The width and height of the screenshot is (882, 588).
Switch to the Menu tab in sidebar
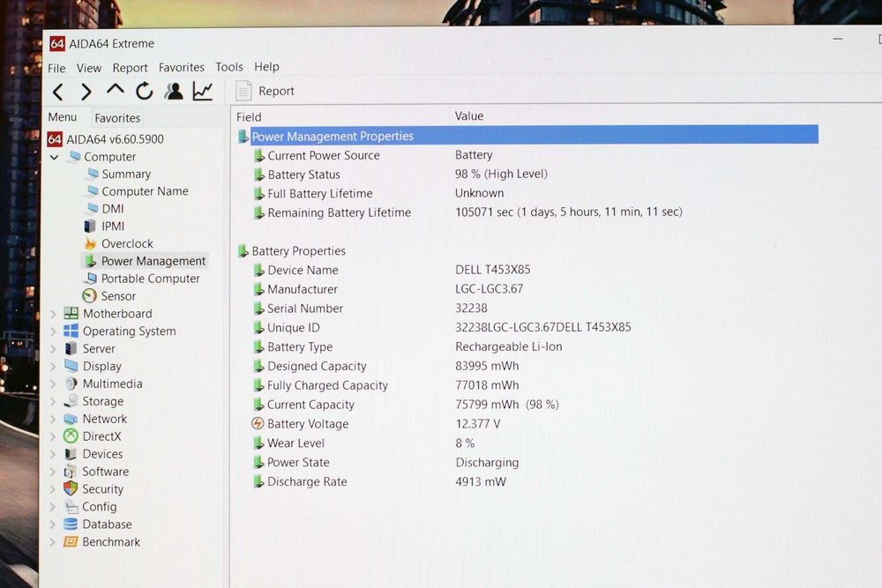click(63, 117)
